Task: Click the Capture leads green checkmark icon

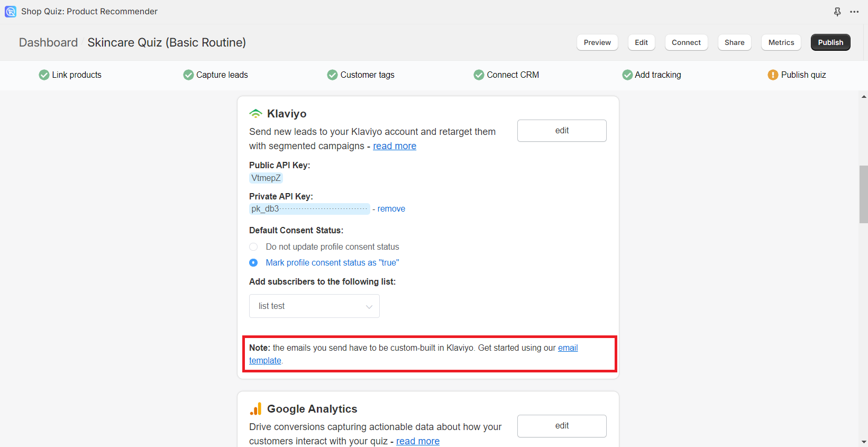Action: point(188,75)
